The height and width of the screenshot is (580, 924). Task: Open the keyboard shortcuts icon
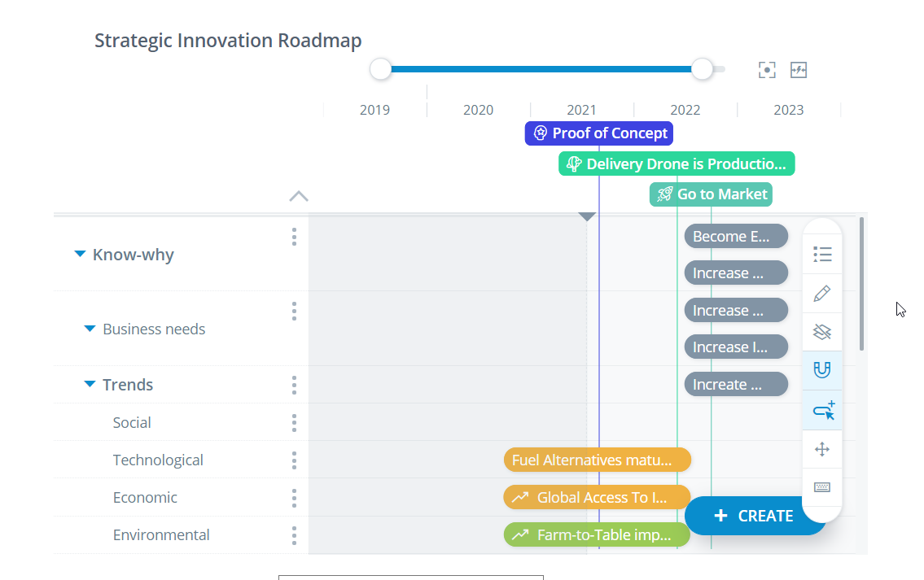coord(822,486)
